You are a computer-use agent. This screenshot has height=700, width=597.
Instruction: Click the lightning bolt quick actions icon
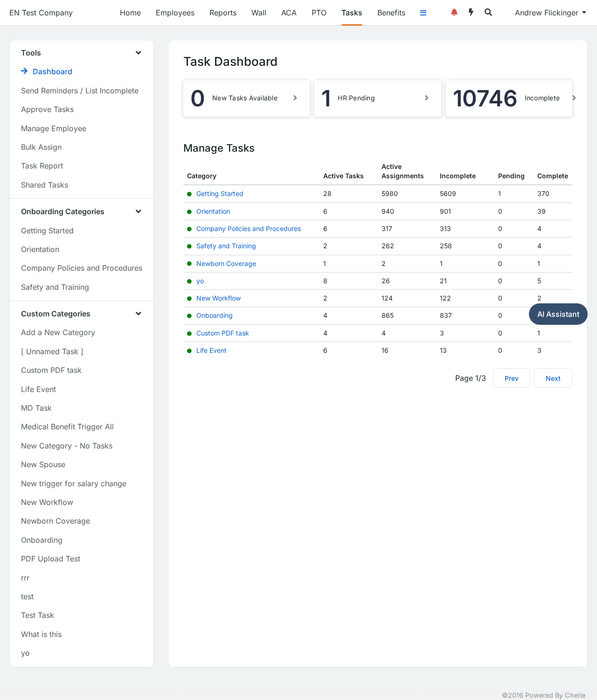(x=471, y=13)
